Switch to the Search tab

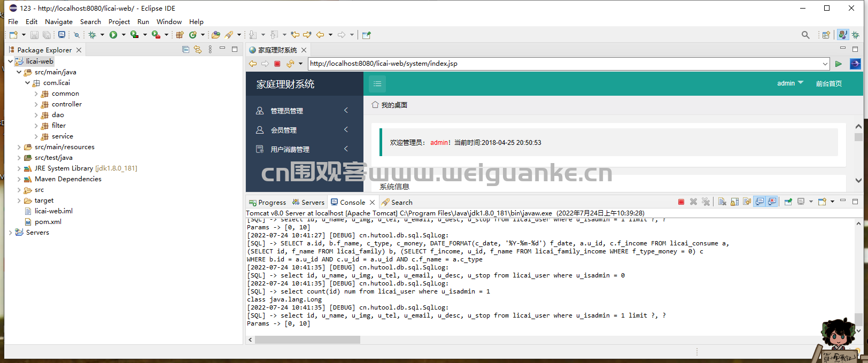pyautogui.click(x=397, y=202)
